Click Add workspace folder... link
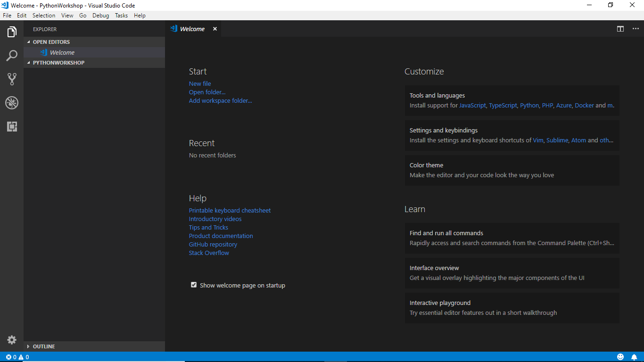 click(221, 100)
